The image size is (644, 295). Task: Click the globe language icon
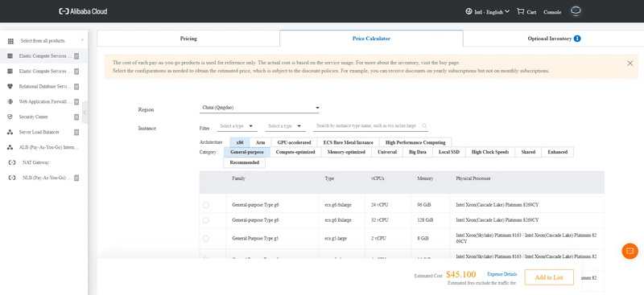[x=469, y=11]
